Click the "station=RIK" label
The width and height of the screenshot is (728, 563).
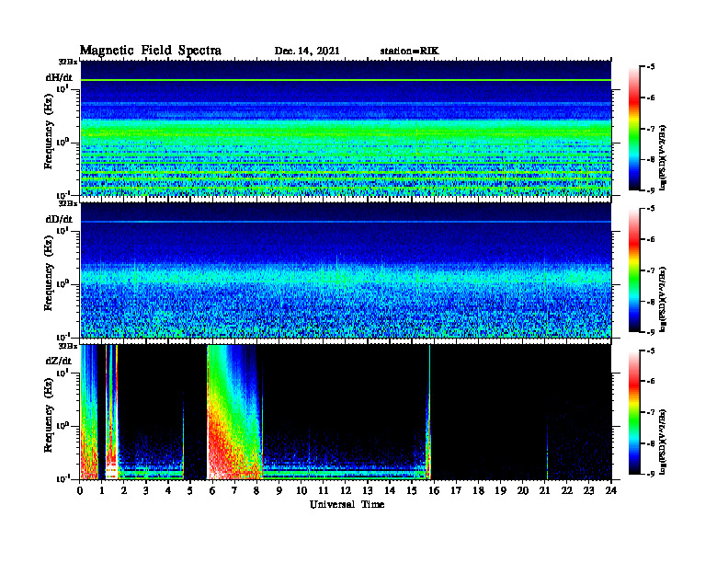[x=409, y=52]
